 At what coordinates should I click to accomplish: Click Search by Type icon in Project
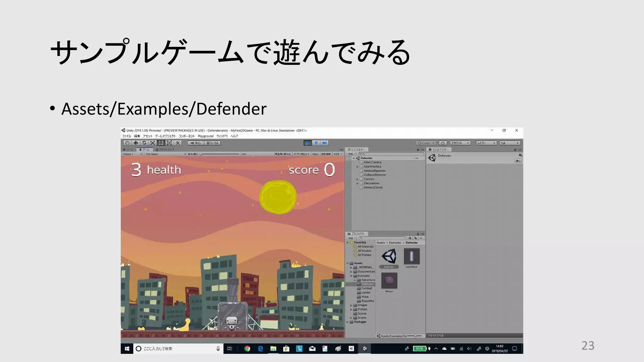pos(410,238)
